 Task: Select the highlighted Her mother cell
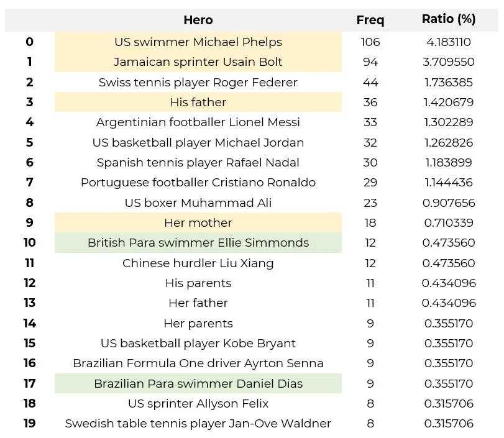click(198, 222)
